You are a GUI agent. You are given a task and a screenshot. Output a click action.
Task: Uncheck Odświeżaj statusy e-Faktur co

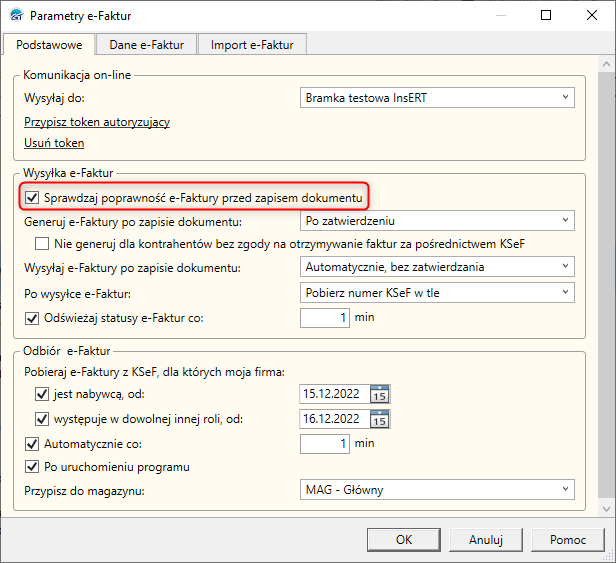click(x=32, y=319)
